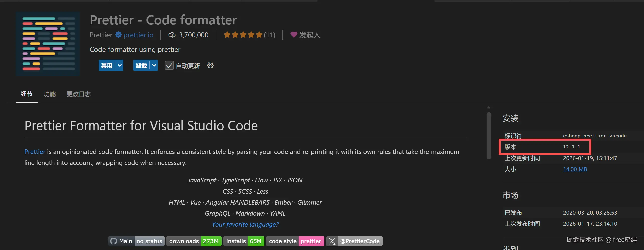Viewport: 644px width, 250px height.
Task: Click the identifier esbenp.prettier-vscode
Action: [595, 136]
